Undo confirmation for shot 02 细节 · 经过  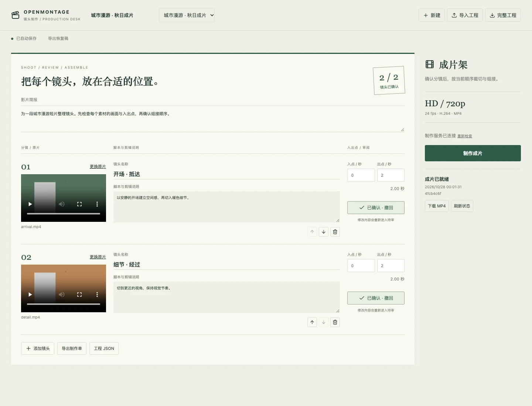coord(376,298)
